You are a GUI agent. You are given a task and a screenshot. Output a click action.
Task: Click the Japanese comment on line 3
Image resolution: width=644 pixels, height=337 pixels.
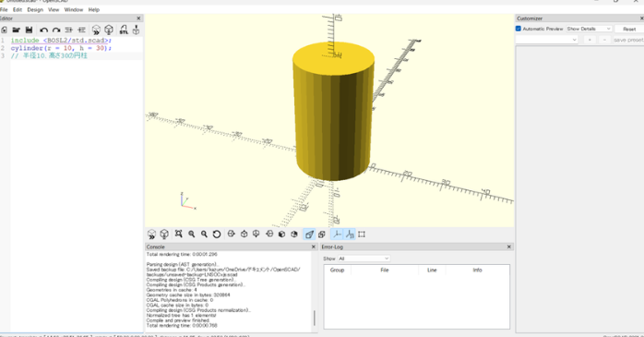coord(49,55)
